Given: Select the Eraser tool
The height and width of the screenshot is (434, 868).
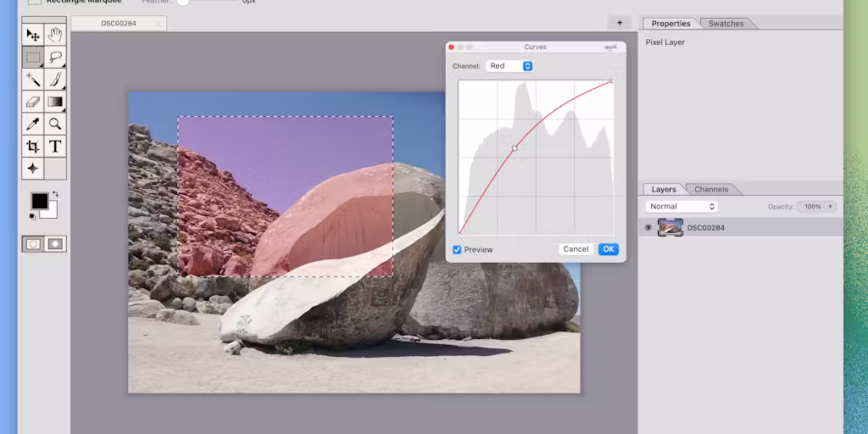Looking at the screenshot, I should point(33,102).
